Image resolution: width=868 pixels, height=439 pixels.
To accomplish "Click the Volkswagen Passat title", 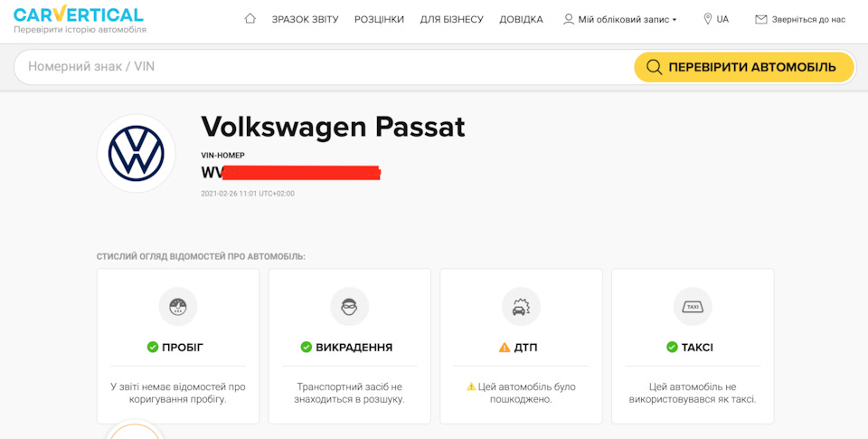I will tap(333, 127).
